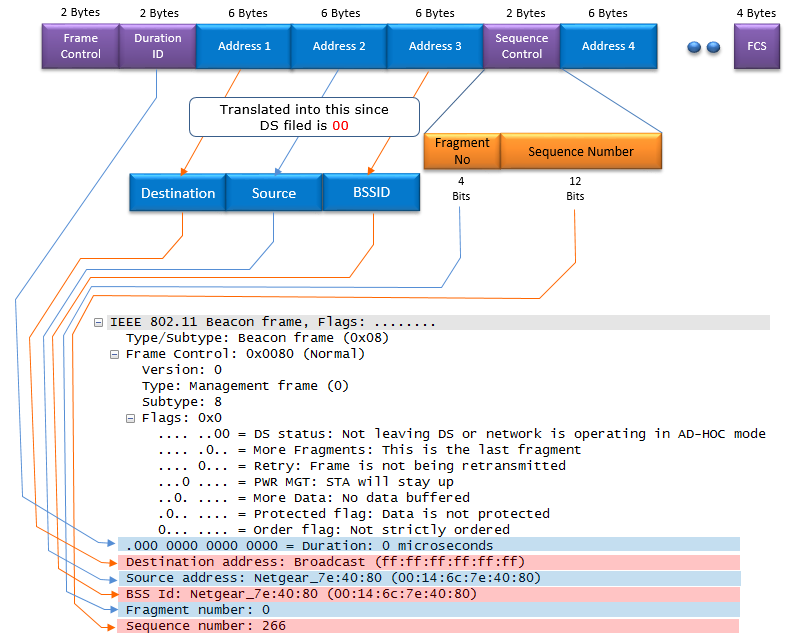Click the orange Sequence Number box

581,151
